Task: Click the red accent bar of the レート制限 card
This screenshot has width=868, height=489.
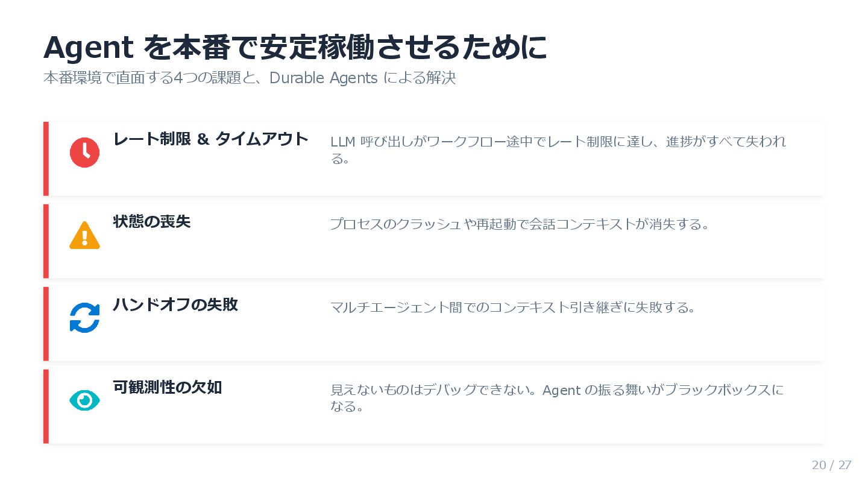Action: 46,159
